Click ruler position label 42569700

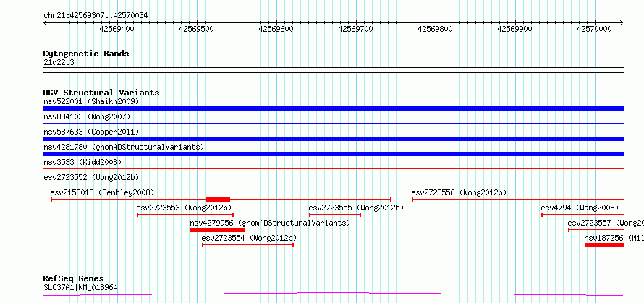pos(356,29)
